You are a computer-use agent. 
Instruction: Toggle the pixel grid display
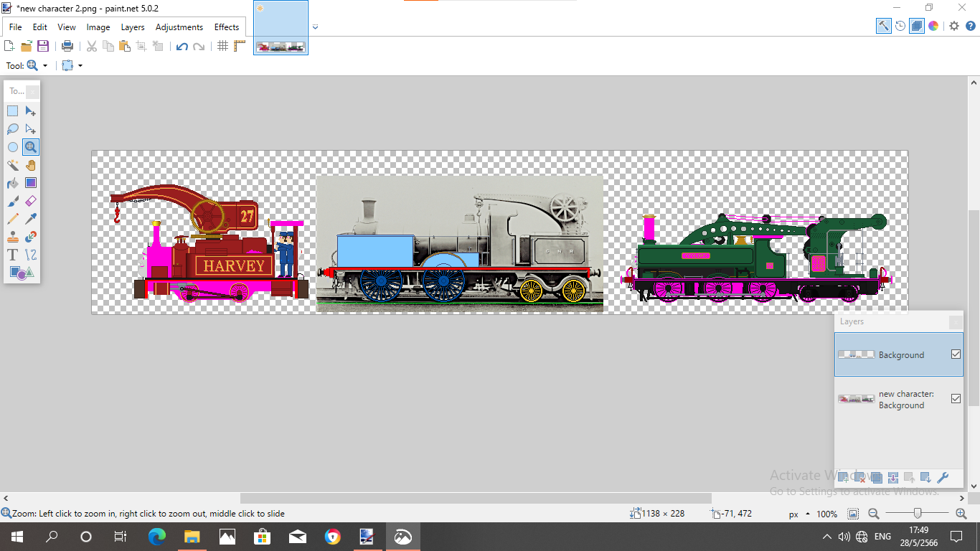pos(223,46)
